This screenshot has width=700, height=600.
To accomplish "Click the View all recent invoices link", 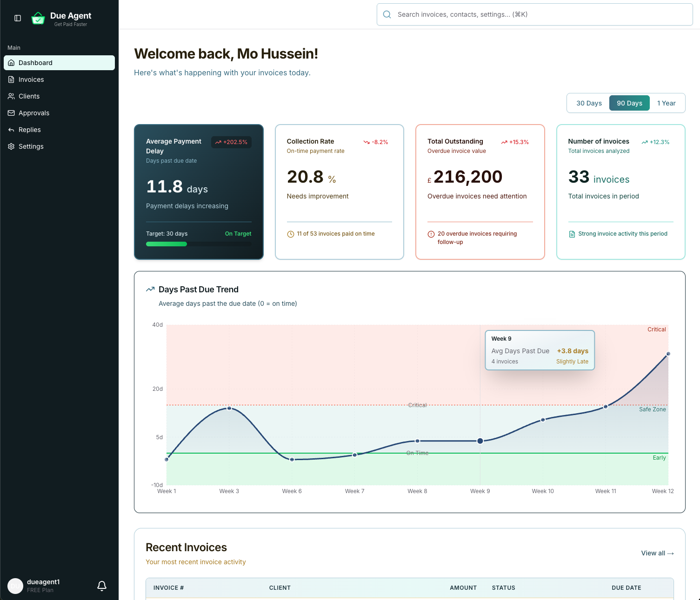I will pos(657,553).
